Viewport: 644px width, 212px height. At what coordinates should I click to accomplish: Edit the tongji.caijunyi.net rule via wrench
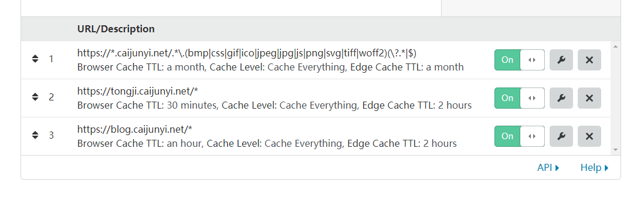click(x=561, y=98)
